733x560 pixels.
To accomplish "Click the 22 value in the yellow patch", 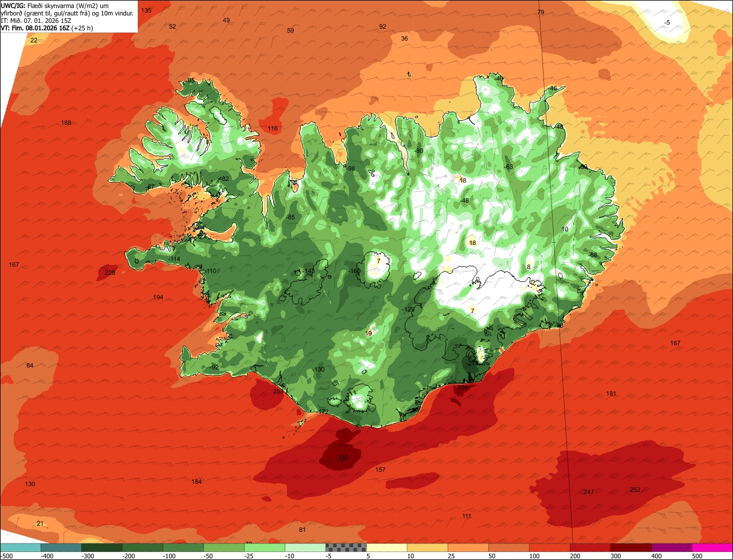I will (34, 40).
